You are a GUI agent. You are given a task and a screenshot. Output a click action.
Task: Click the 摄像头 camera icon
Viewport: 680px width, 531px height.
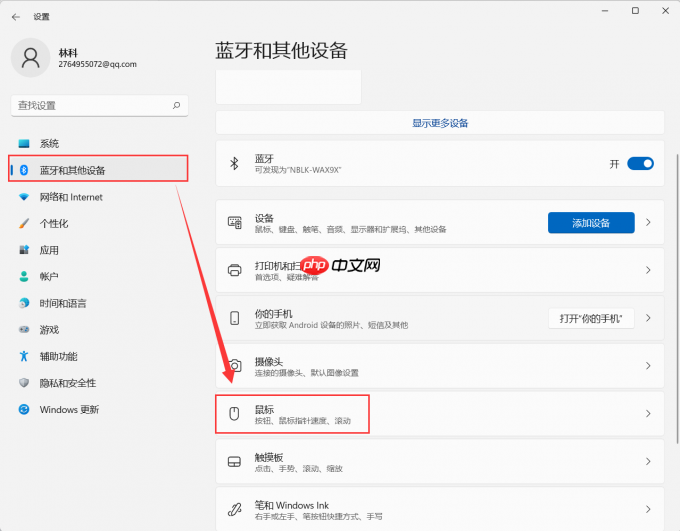(235, 366)
